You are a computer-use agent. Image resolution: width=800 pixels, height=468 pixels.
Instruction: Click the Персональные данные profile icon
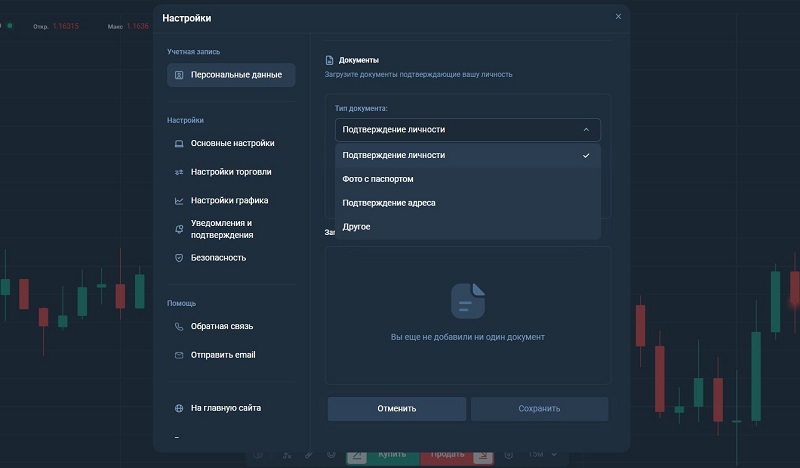[x=179, y=75]
